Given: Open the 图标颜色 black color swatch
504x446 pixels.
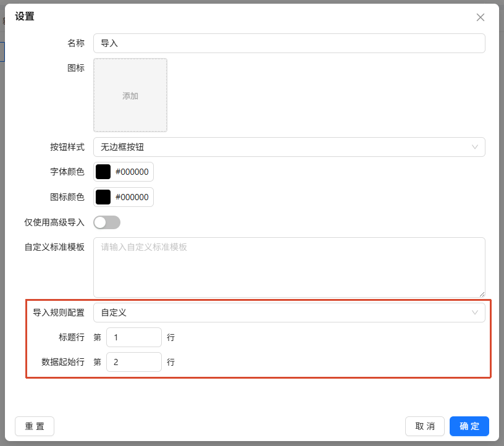Looking at the screenshot, I should tap(103, 197).
